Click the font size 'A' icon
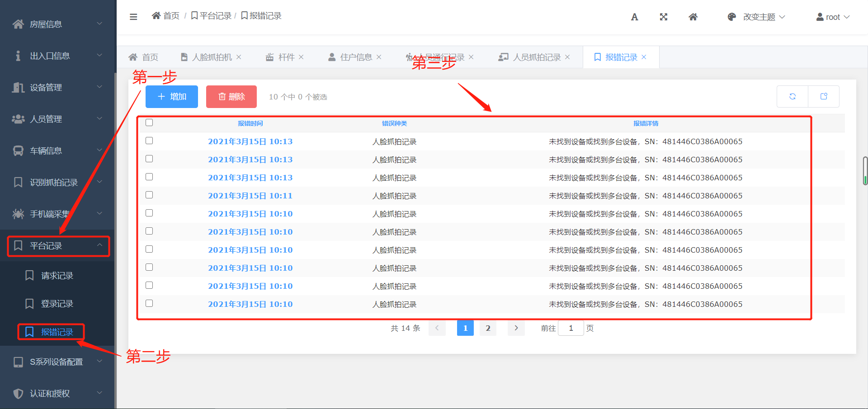The width and height of the screenshot is (868, 409). 634,17
